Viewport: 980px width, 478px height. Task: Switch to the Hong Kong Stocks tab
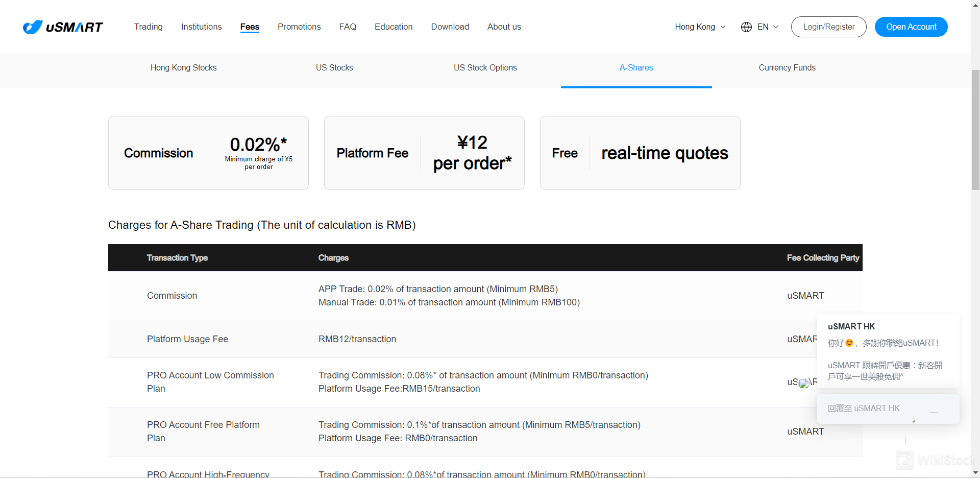(183, 68)
